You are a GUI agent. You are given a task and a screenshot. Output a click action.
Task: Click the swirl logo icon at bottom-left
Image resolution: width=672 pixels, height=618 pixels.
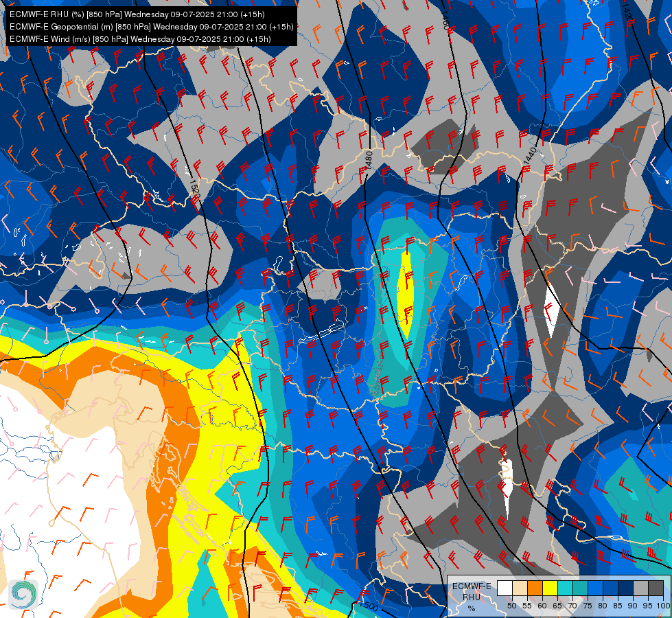(23, 594)
